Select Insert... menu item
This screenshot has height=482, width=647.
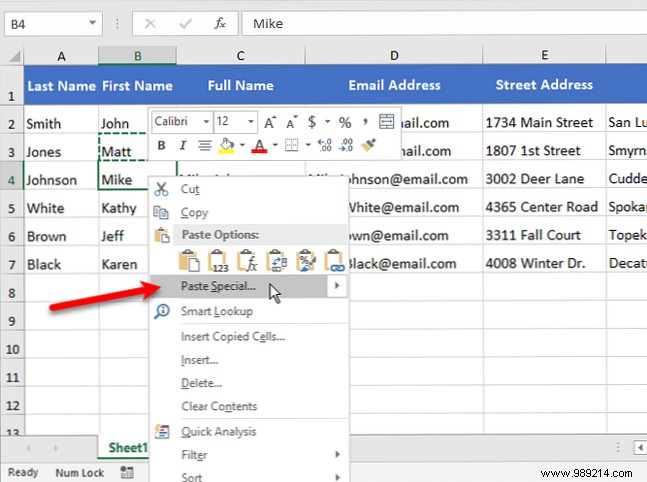click(x=248, y=360)
